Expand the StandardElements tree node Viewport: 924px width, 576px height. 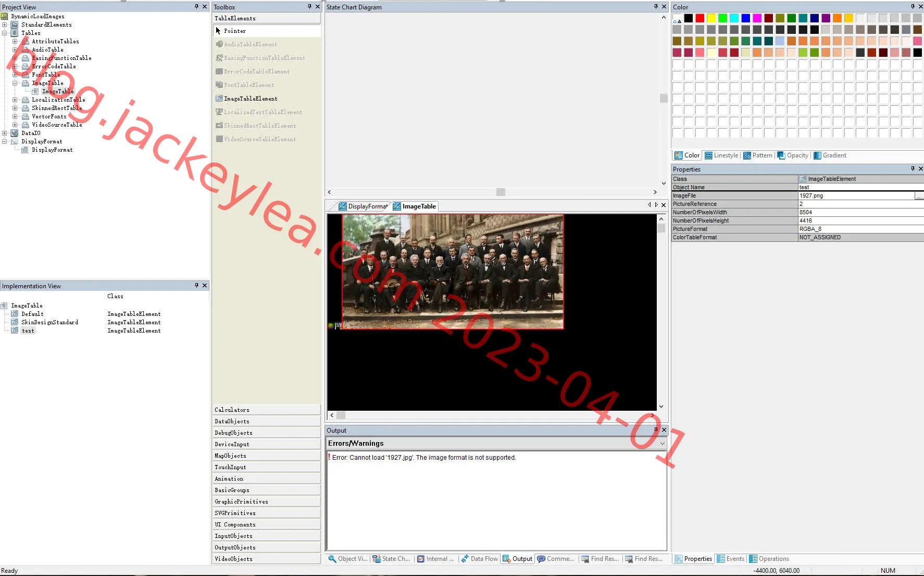pyautogui.click(x=5, y=24)
